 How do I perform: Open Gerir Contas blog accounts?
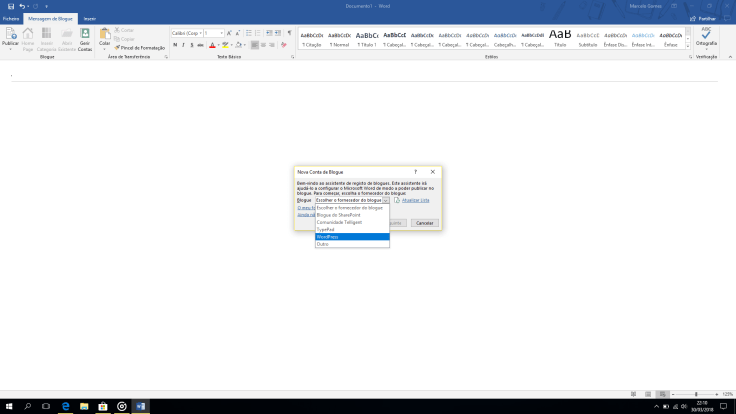pyautogui.click(x=85, y=39)
